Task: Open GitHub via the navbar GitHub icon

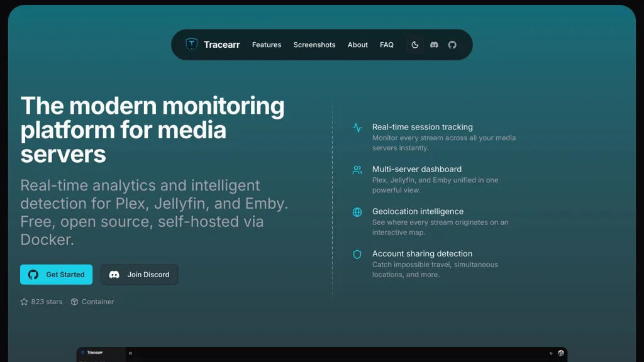Action: point(452,45)
